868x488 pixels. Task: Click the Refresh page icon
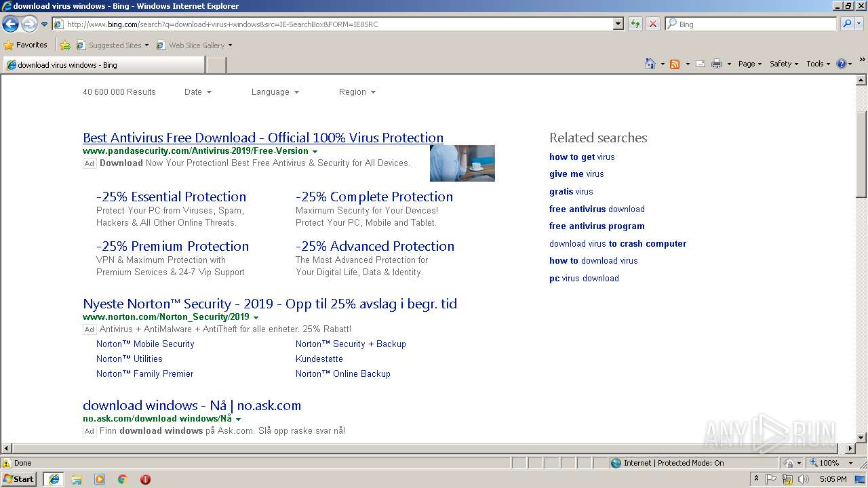(635, 24)
